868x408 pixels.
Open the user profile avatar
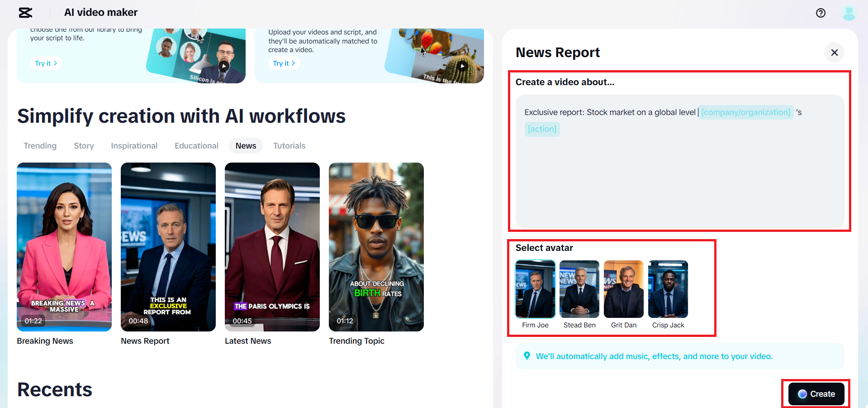coord(849,13)
